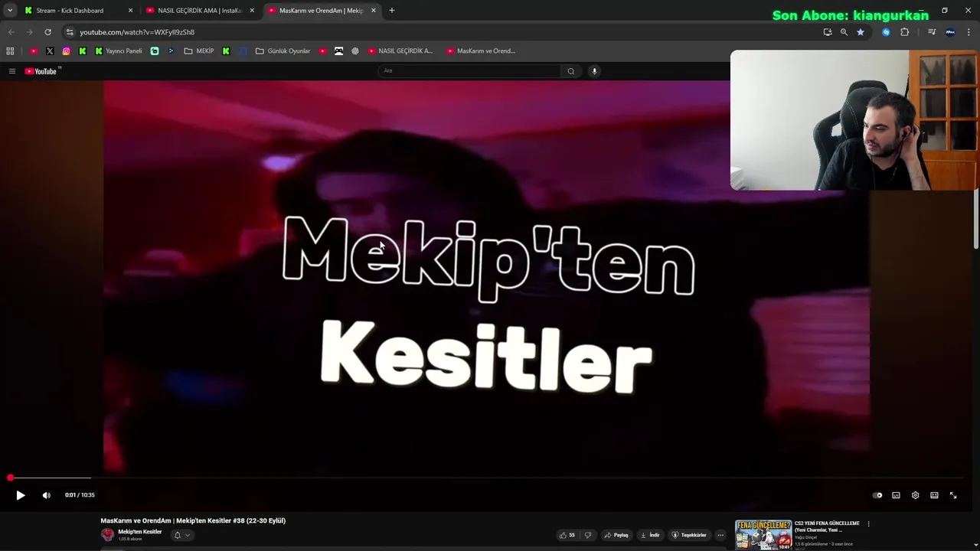Open the Instagram bookmark

[67, 51]
